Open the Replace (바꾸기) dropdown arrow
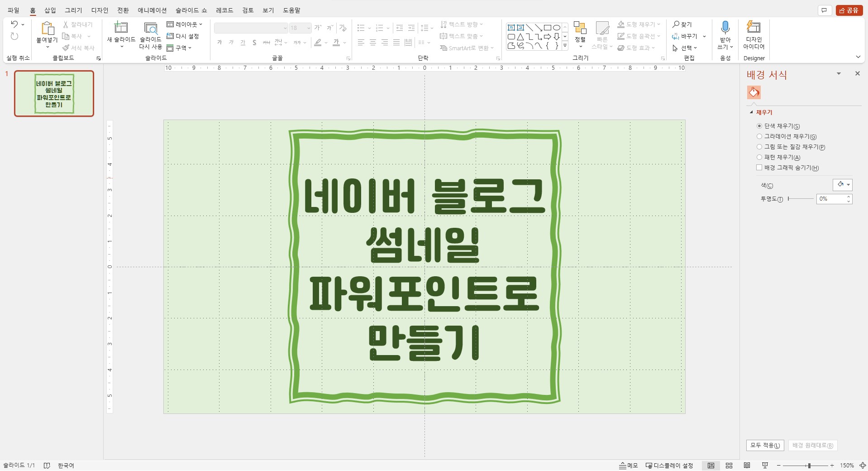 tap(705, 36)
